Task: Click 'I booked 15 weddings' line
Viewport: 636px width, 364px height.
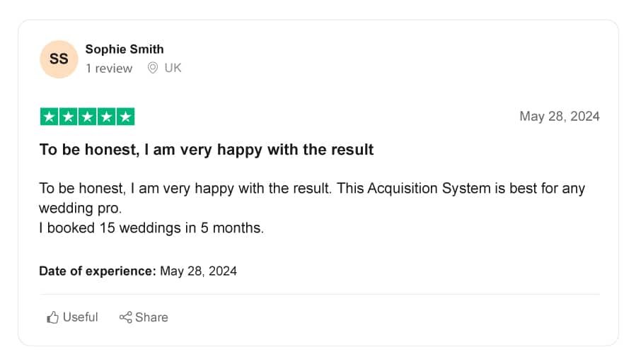Action: click(151, 228)
